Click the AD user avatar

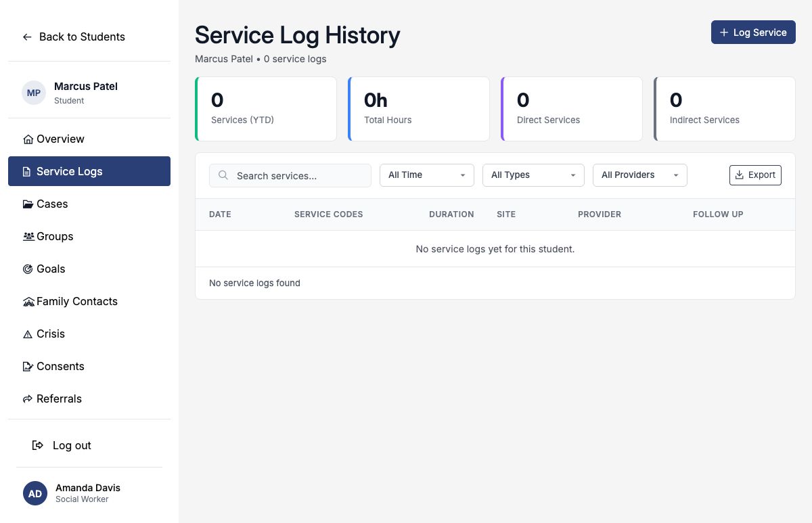[35, 493]
